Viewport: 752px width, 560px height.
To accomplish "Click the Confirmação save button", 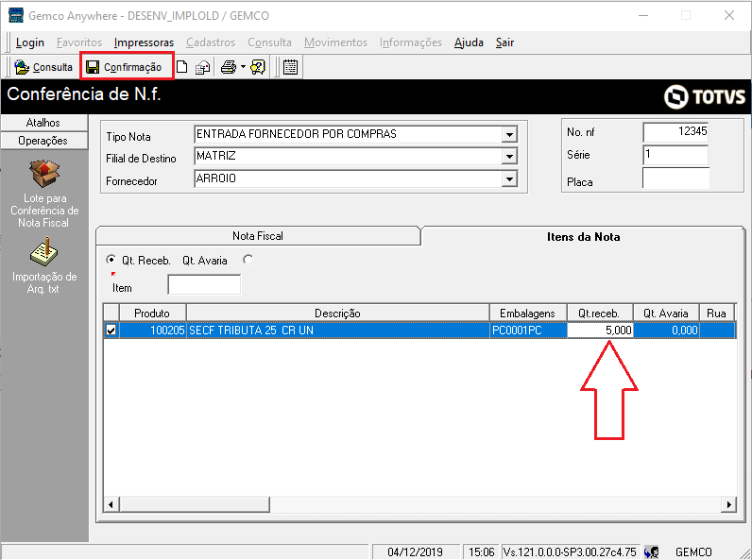I will (x=125, y=67).
